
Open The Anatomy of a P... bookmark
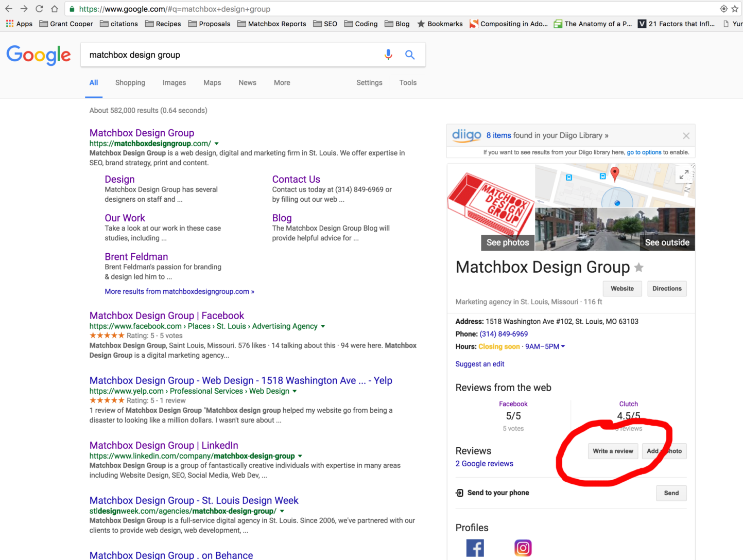tap(593, 24)
